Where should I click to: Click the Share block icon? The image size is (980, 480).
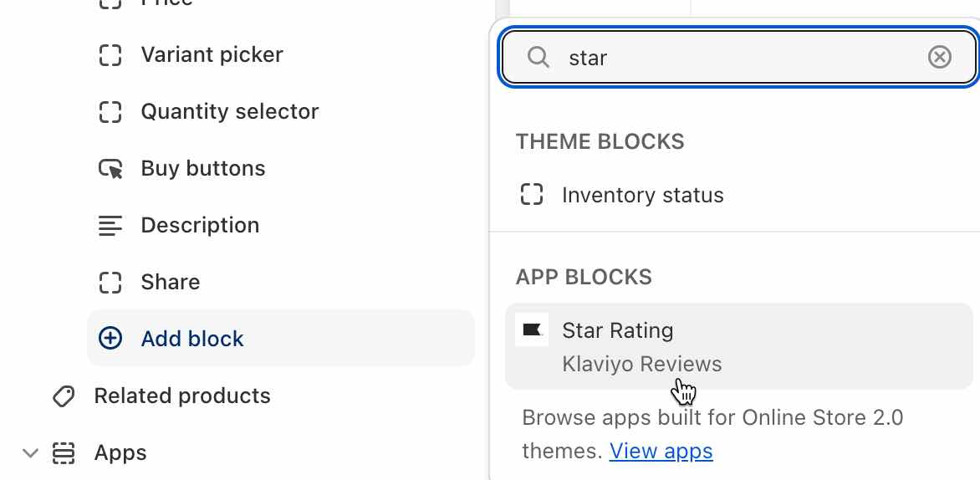(110, 283)
